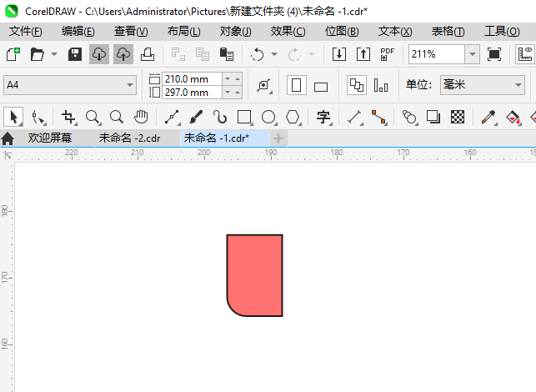536x392 pixels.
Task: Select the Color eyedropper tool
Action: click(x=488, y=117)
